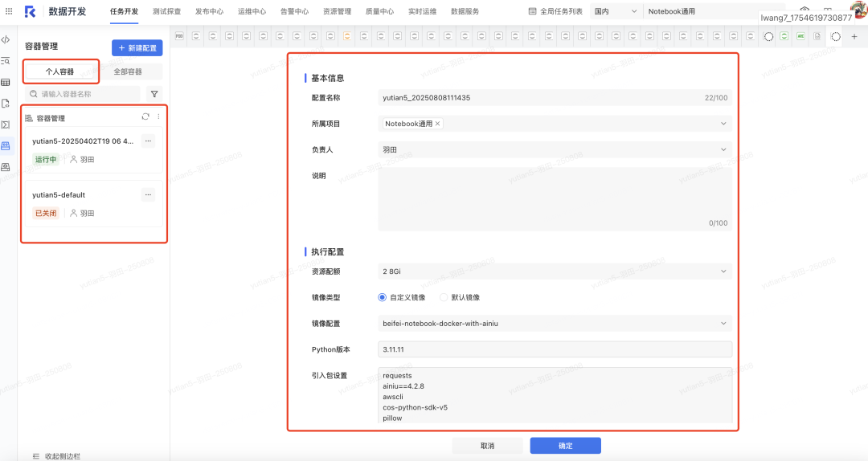This screenshot has width=868, height=461.
Task: Switch to the 质量中心 tab
Action: (x=379, y=11)
